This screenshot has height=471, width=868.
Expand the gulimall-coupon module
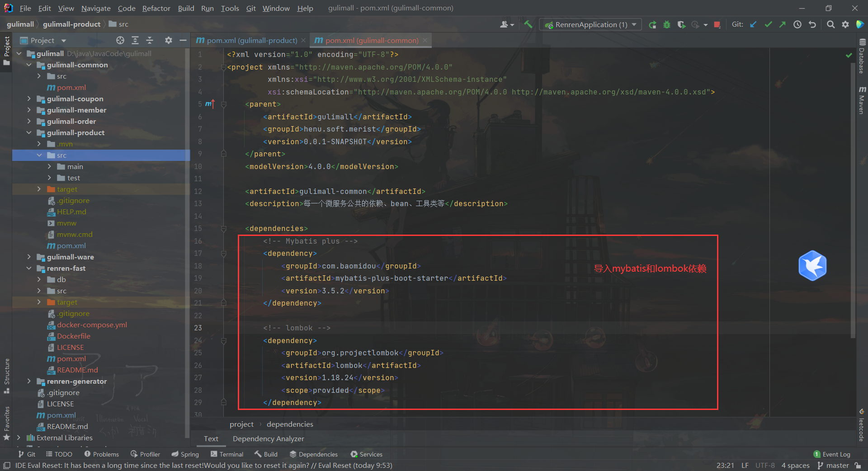29,99
